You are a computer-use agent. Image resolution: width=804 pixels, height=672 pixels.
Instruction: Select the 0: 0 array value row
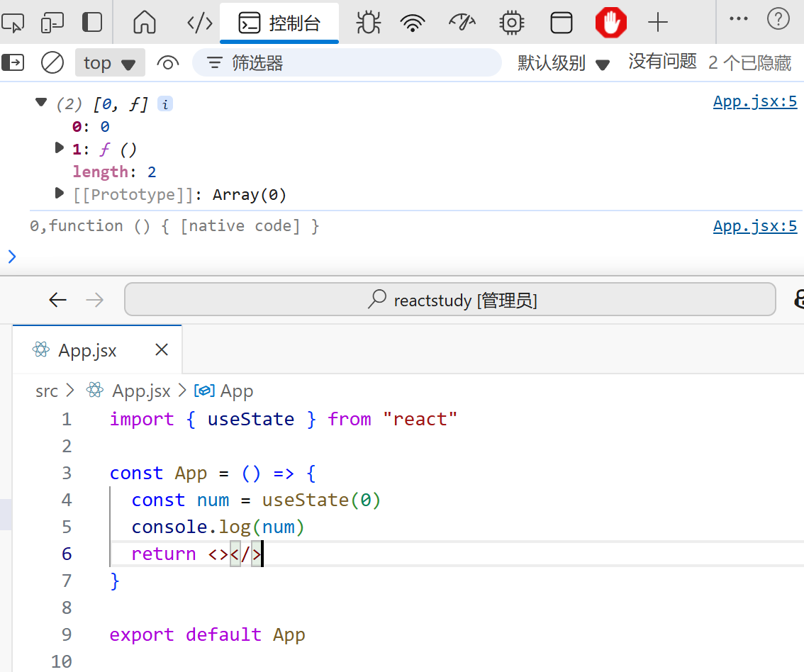tap(91, 127)
